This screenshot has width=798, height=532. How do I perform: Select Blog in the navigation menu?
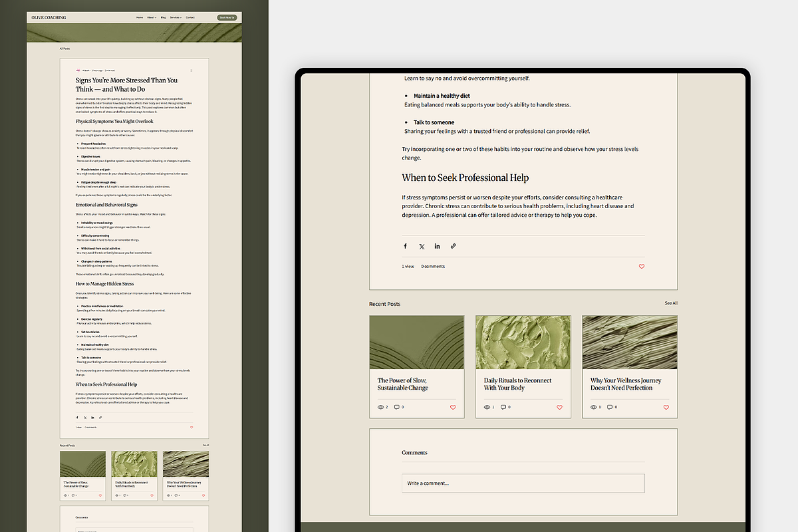point(163,17)
